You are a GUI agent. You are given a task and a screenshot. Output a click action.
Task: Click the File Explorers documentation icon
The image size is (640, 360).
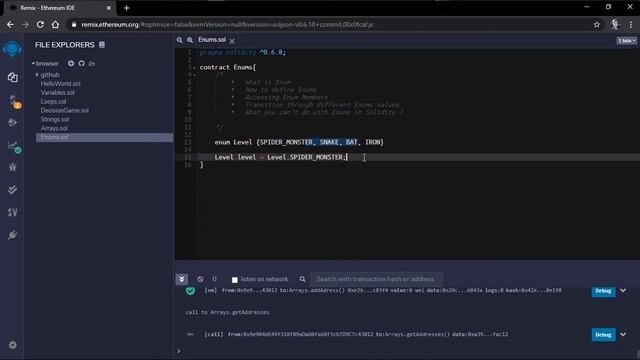pyautogui.click(x=102, y=44)
